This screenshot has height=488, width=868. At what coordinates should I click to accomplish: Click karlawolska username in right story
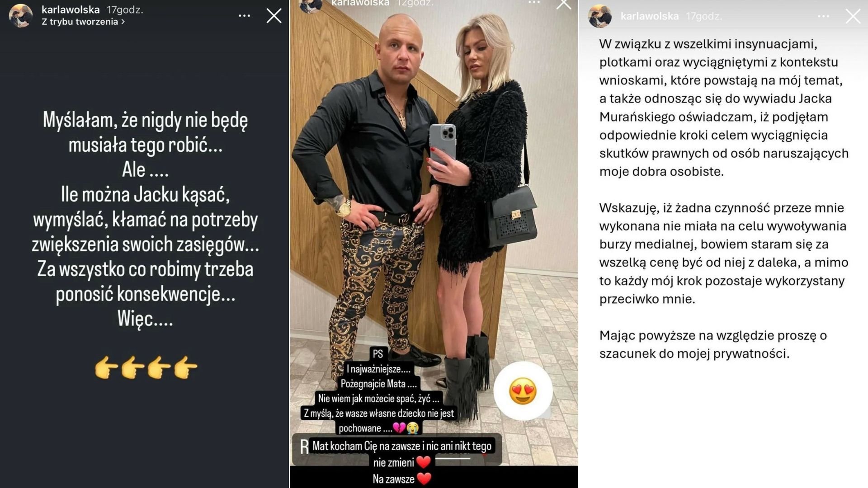[x=650, y=16]
